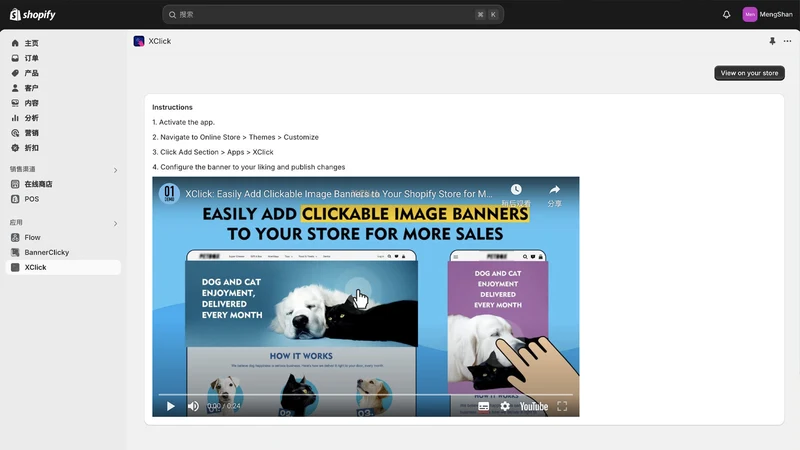The width and height of the screenshot is (800, 450).
Task: Click the Shopify logo
Action: point(33,14)
